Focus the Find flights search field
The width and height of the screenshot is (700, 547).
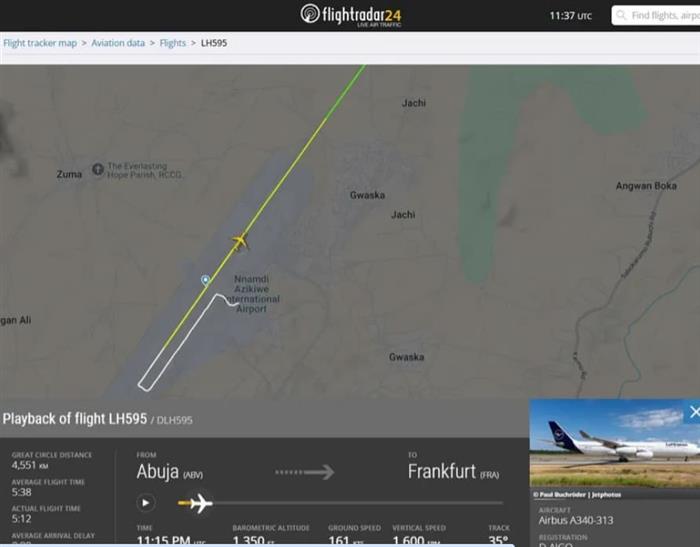pyautogui.click(x=656, y=16)
